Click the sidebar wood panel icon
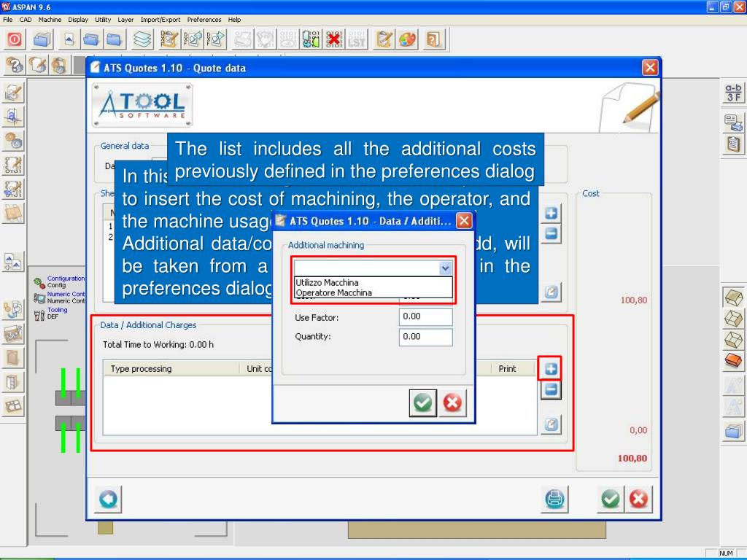Viewport: 747px width, 560px height. tap(13, 214)
